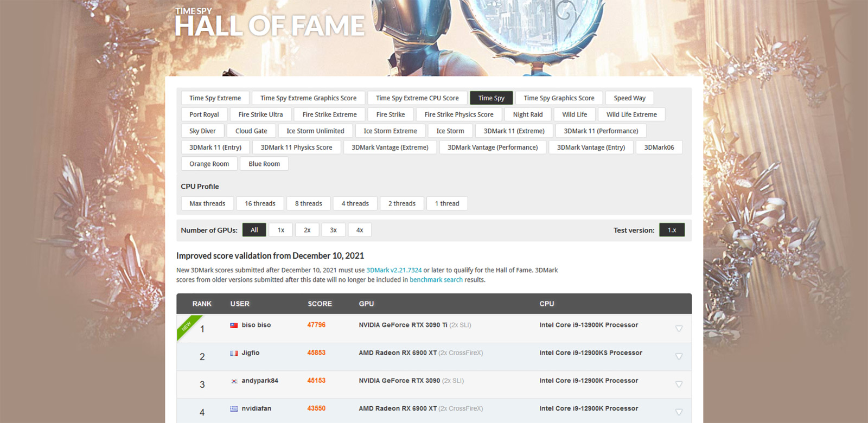Open Time Spy Extreme CPU Score tab
Image resolution: width=868 pixels, height=423 pixels.
[x=418, y=98]
